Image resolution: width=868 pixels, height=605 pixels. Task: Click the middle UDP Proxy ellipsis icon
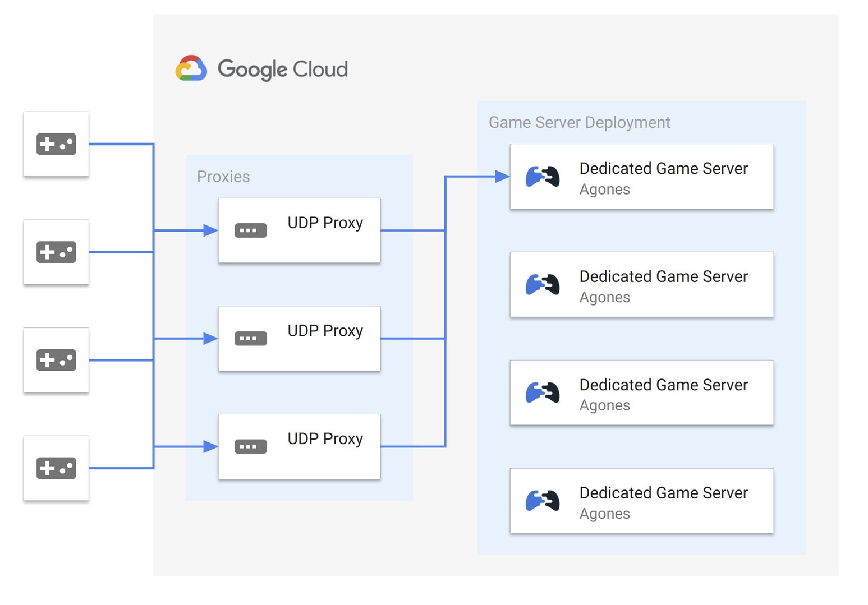250,338
